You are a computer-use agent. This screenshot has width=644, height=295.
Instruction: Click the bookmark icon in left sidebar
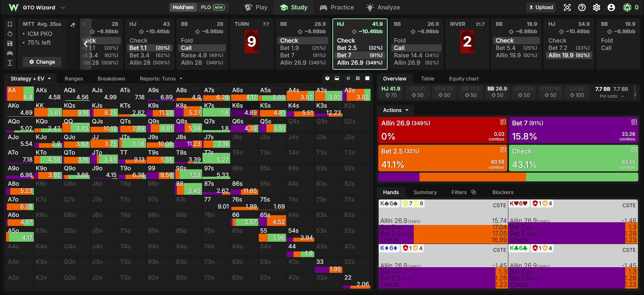(10, 24)
